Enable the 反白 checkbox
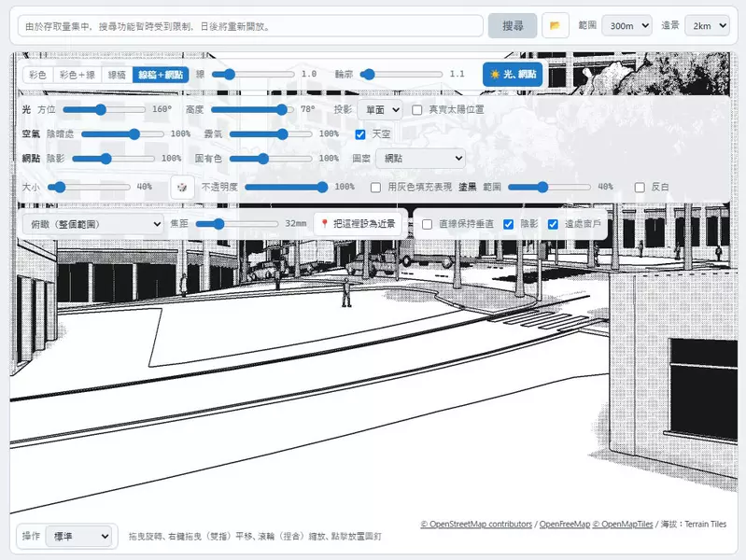Viewport: 746px width, 560px height. click(x=640, y=187)
